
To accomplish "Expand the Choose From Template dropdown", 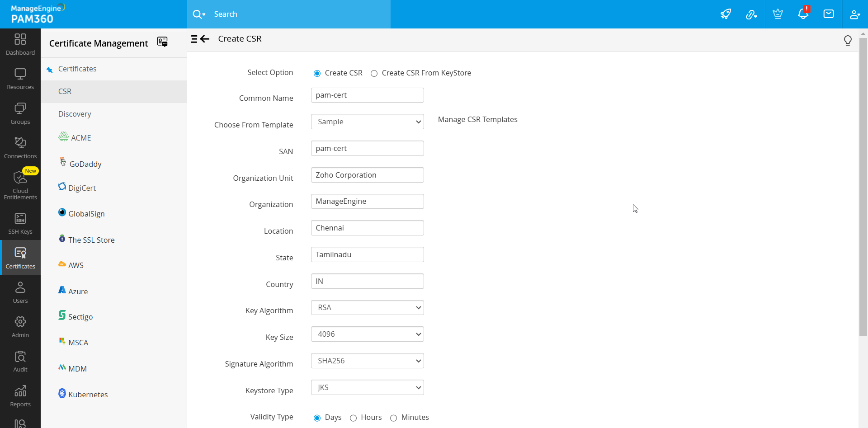I will 367,122.
